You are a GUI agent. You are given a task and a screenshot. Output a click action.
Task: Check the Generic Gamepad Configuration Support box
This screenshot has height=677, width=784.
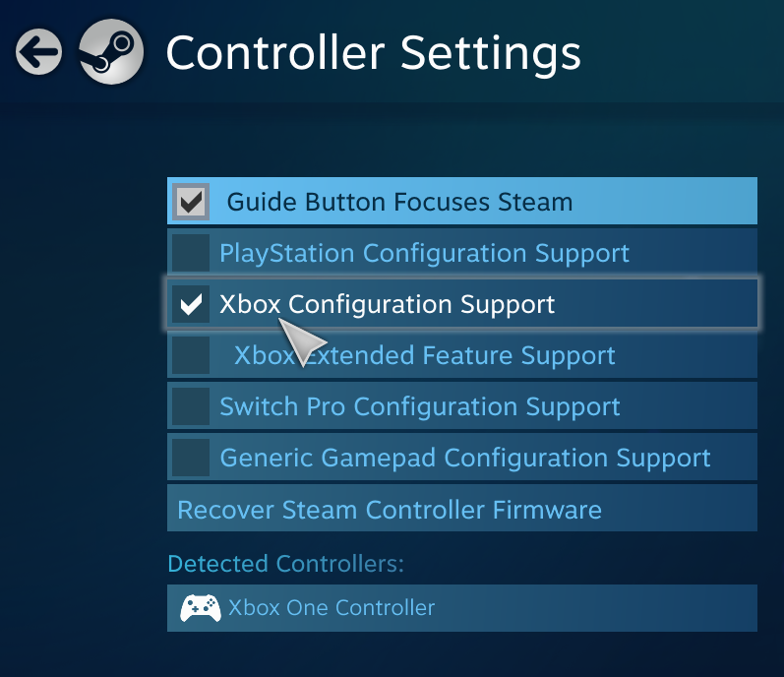191,458
